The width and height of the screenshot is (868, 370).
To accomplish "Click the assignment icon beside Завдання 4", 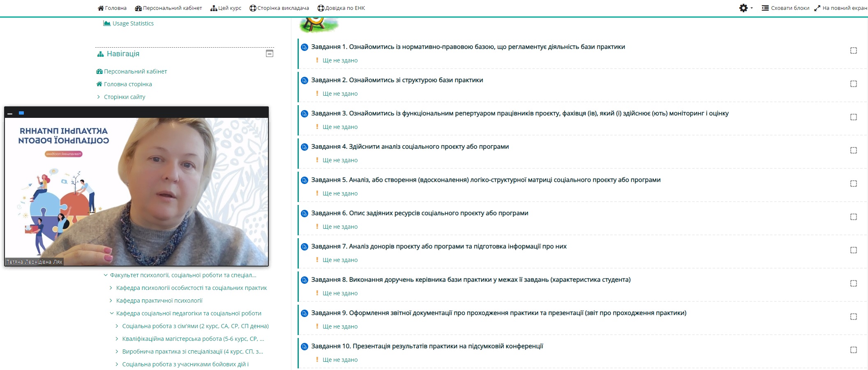I will 305,147.
